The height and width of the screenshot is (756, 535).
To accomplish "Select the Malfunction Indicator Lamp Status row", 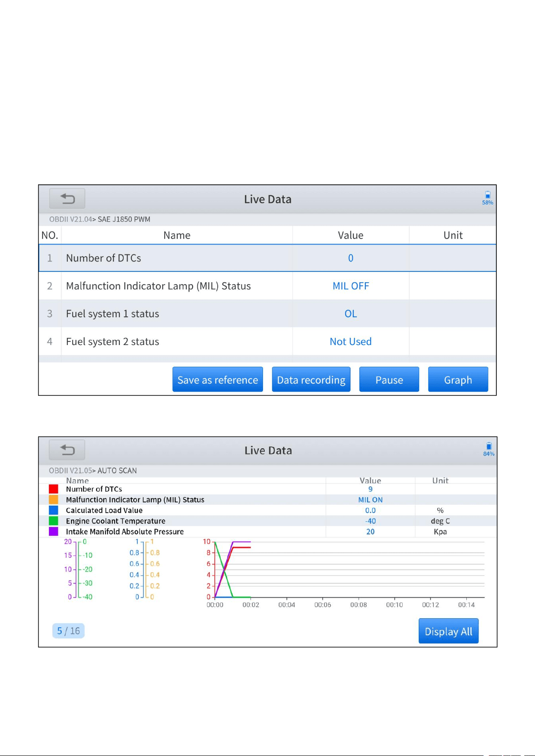I will pyautogui.click(x=267, y=286).
